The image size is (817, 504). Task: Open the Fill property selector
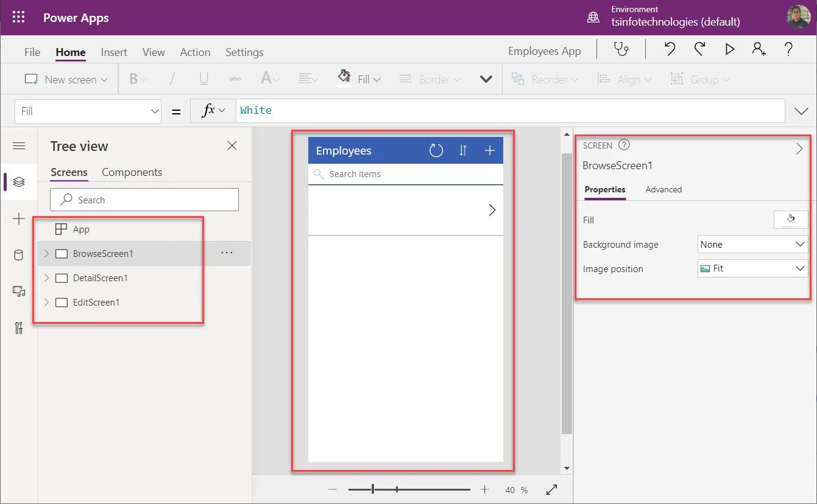(x=88, y=111)
